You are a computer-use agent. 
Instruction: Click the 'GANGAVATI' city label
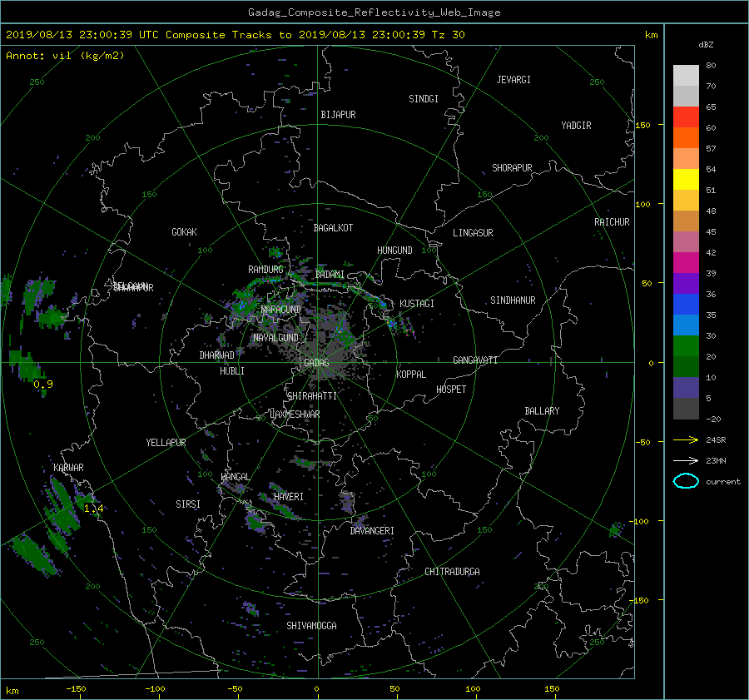click(475, 360)
